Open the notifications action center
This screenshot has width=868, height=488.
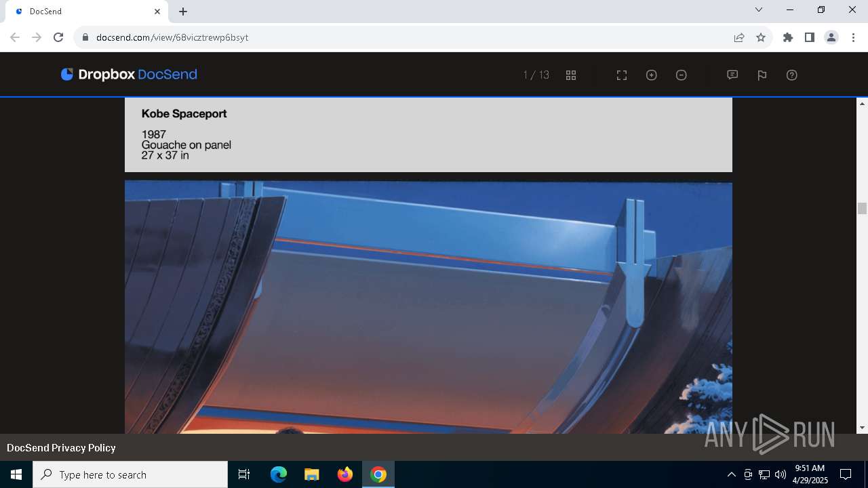846,474
